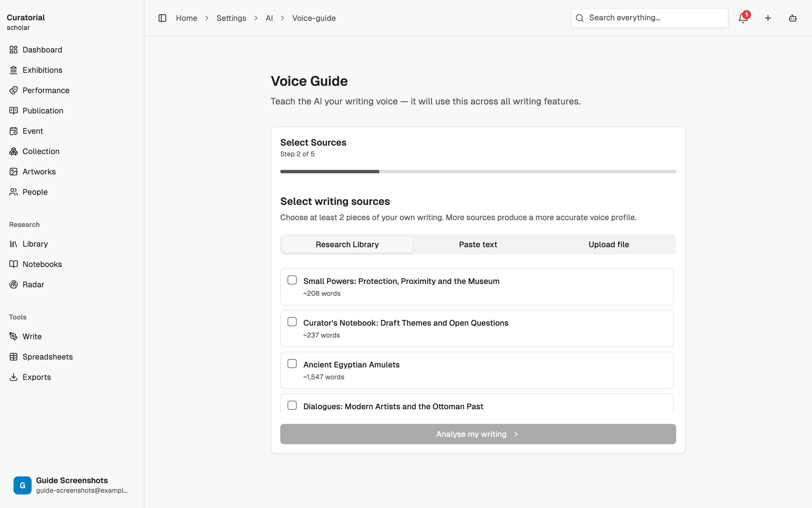
Task: Focus the Search everything field
Action: coord(649,18)
